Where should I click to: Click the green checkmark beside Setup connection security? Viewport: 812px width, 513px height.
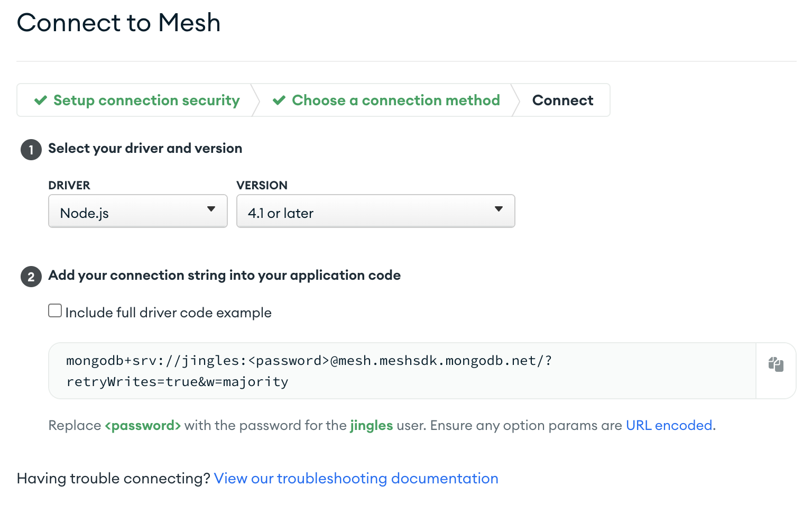(x=41, y=100)
